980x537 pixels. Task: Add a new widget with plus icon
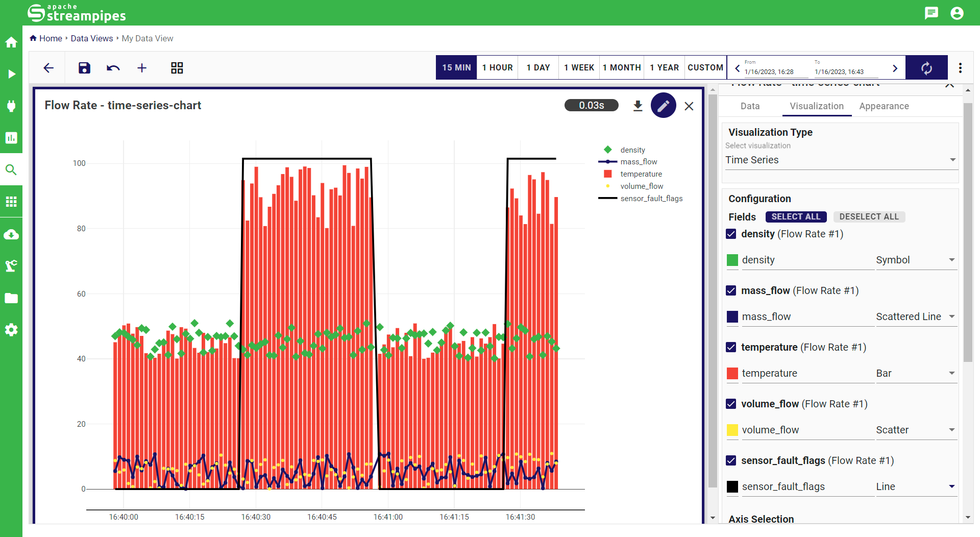click(x=142, y=68)
